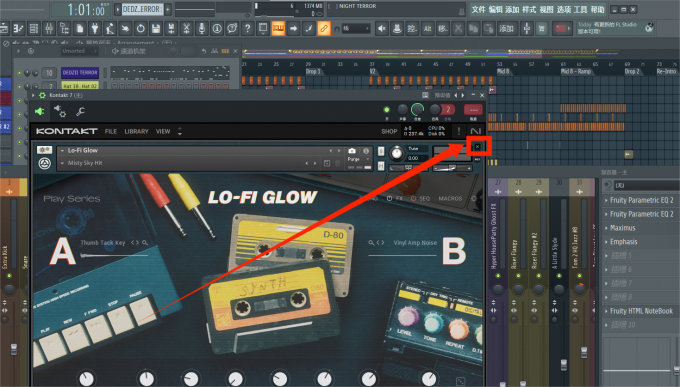Open Kontakt wrapper plugin settings gear icon
This screenshot has height=387, width=680.
click(60, 112)
